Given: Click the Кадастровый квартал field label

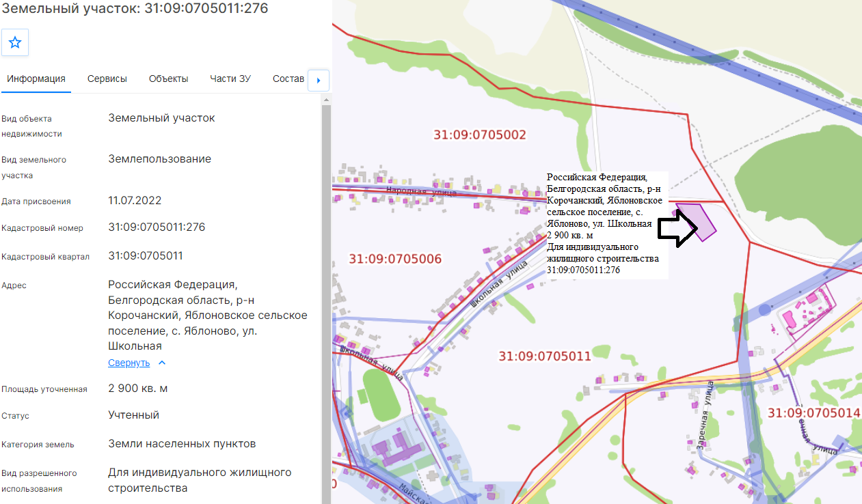Looking at the screenshot, I should (x=45, y=257).
